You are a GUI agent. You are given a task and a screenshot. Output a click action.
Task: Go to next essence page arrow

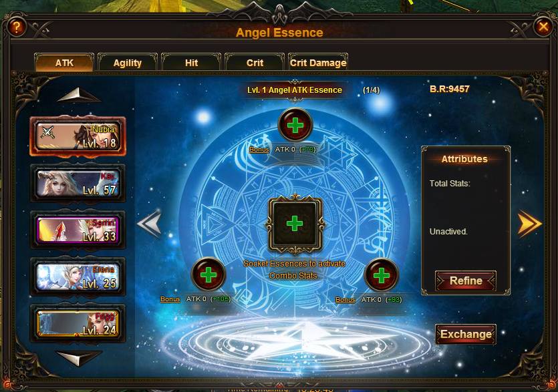[x=529, y=224]
